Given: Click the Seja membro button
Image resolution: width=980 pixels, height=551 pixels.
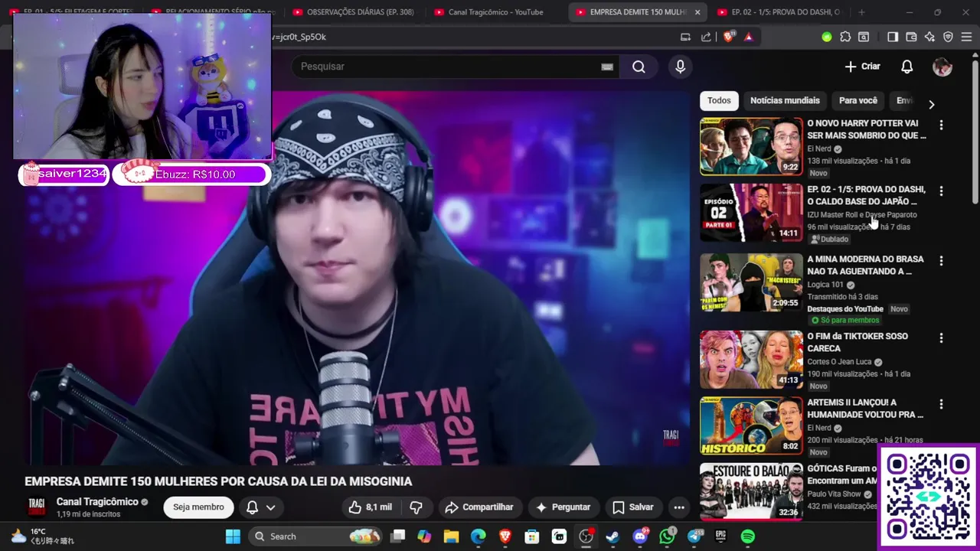Looking at the screenshot, I should (x=198, y=507).
